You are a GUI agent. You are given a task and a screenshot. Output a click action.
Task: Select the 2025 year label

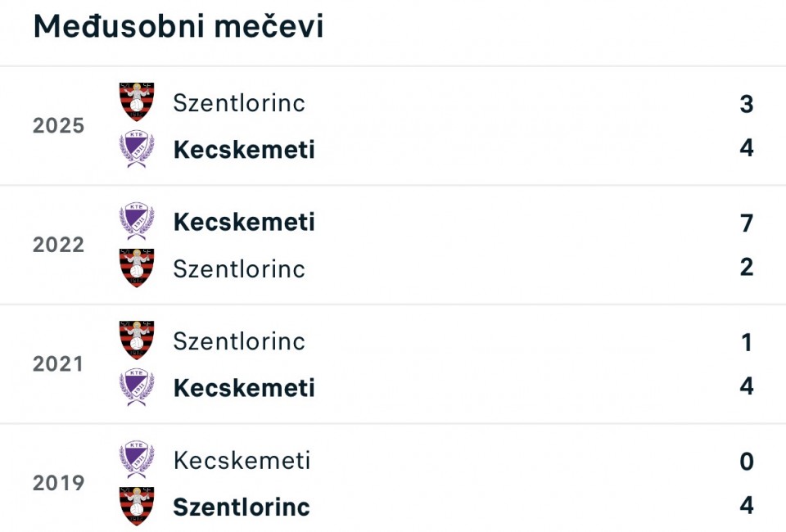pos(58,126)
